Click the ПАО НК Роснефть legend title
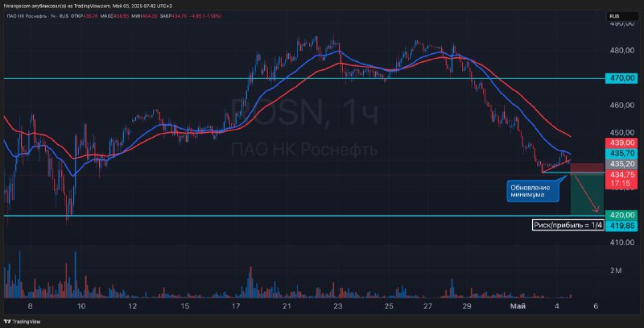 26,16
